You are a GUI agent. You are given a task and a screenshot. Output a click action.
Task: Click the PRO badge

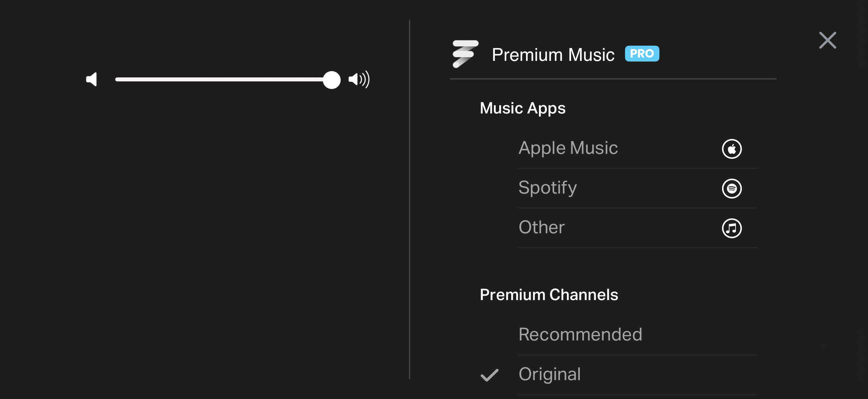point(642,54)
